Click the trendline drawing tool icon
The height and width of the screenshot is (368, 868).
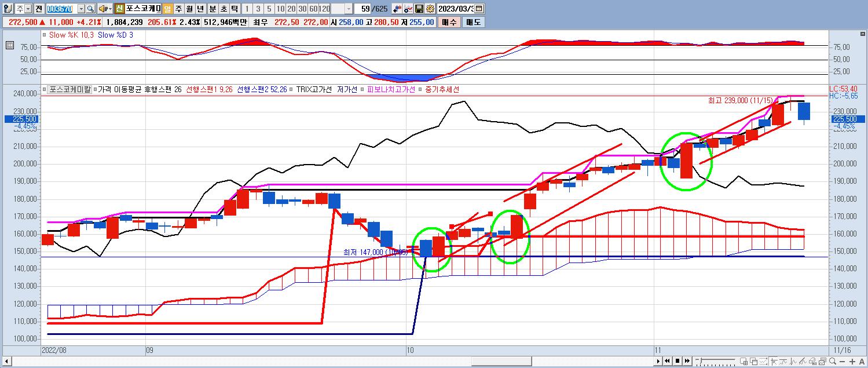tap(803, 361)
